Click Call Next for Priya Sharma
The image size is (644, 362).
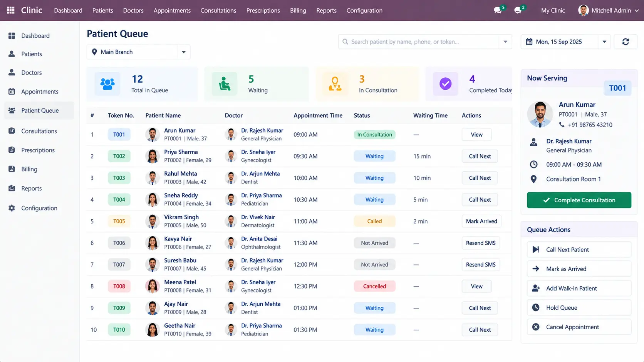pyautogui.click(x=480, y=156)
